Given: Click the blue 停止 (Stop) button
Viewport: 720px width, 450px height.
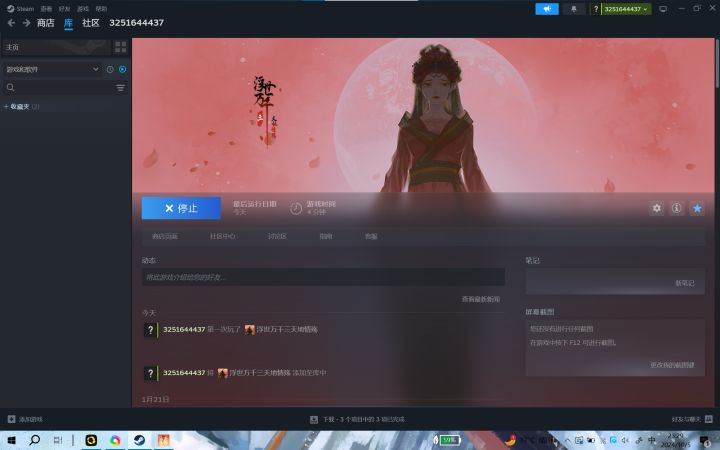Looking at the screenshot, I should (181, 208).
